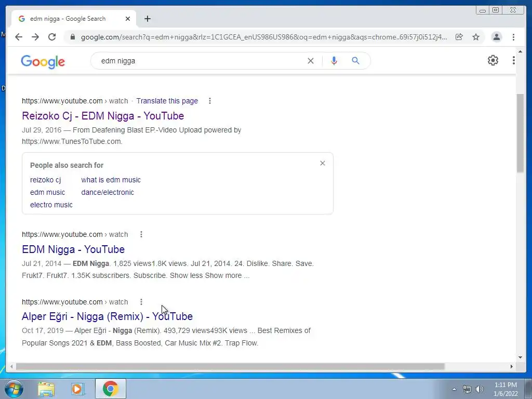The image size is (532, 399).
Task: Search for electro music suggestion
Action: 51,205
